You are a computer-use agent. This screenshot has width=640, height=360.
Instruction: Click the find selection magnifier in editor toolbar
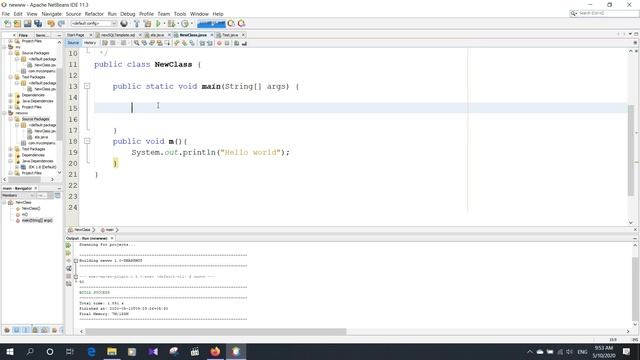pos(136,43)
